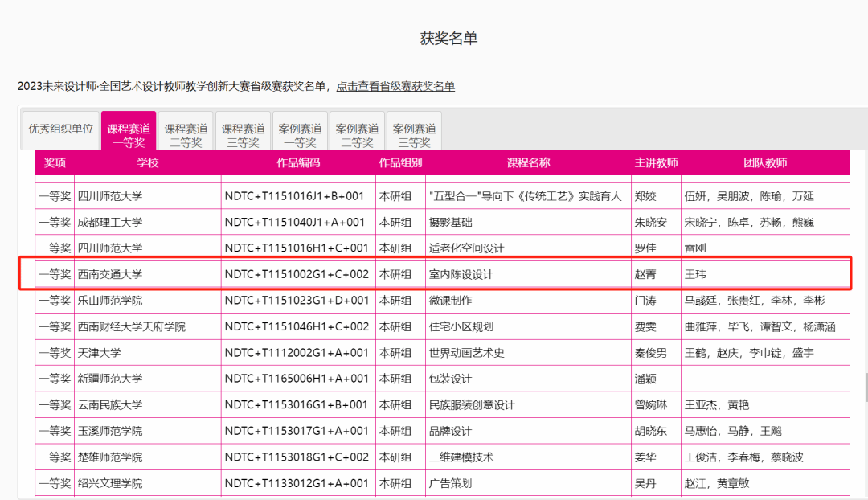This screenshot has width=868, height=500.
Task: Click the course name 三维建模技术
Action: point(461,457)
